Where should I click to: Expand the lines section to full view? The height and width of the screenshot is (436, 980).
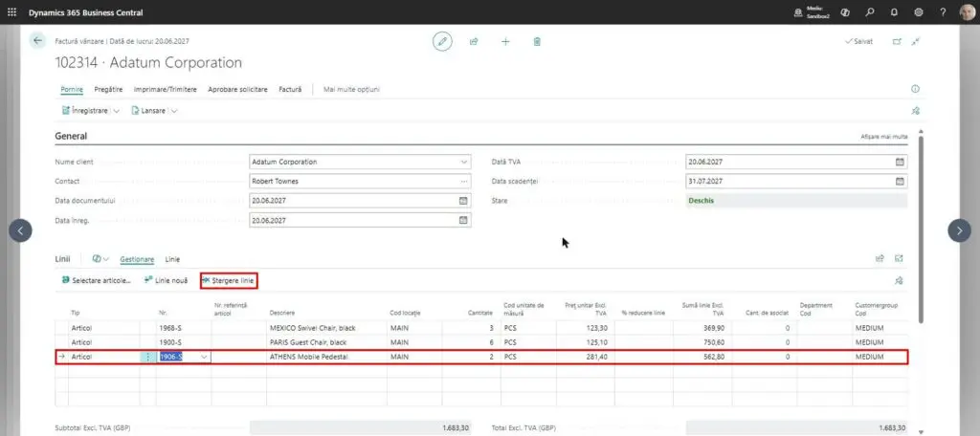[899, 258]
